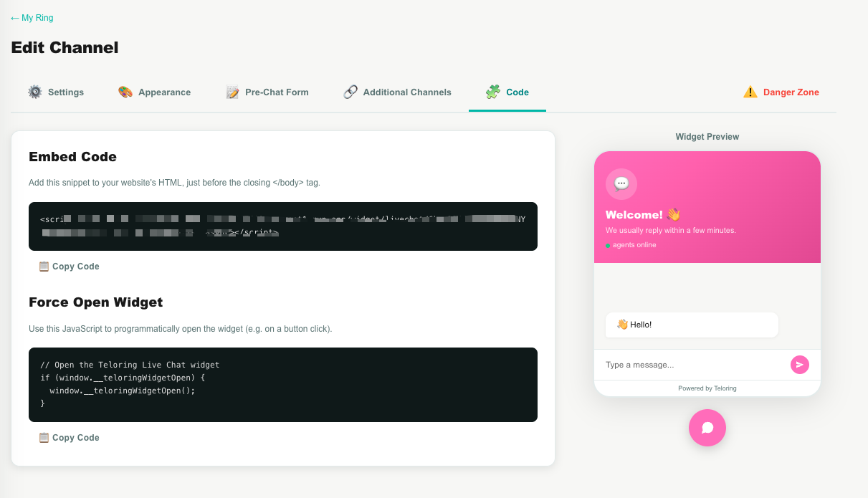The width and height of the screenshot is (868, 498).
Task: Click the waving hand emoji next to Welcome!
Action: tap(673, 214)
